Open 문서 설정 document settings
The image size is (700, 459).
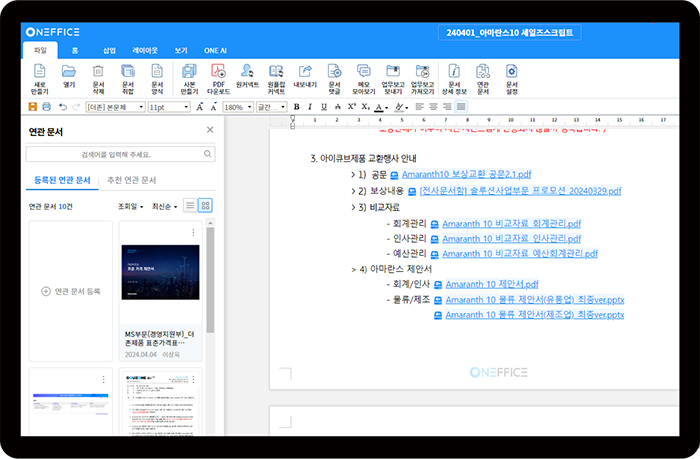pos(512,79)
